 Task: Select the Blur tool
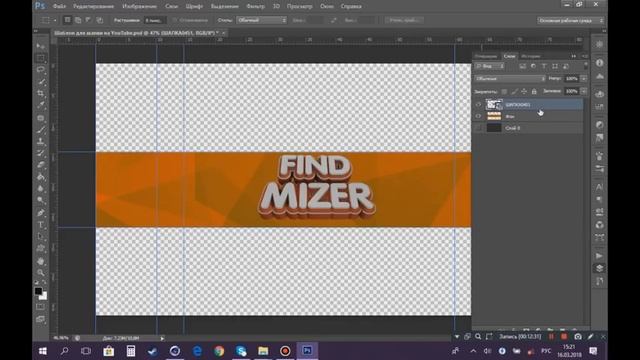(40, 189)
